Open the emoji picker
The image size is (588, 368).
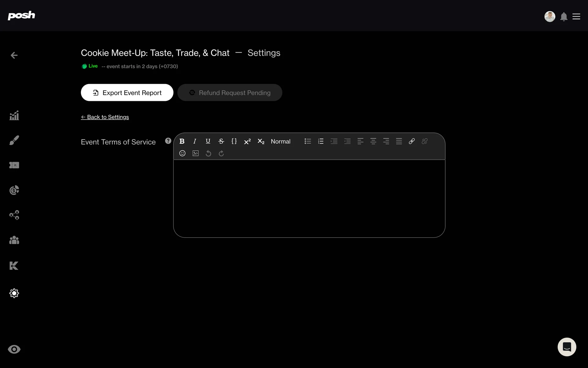click(x=182, y=153)
